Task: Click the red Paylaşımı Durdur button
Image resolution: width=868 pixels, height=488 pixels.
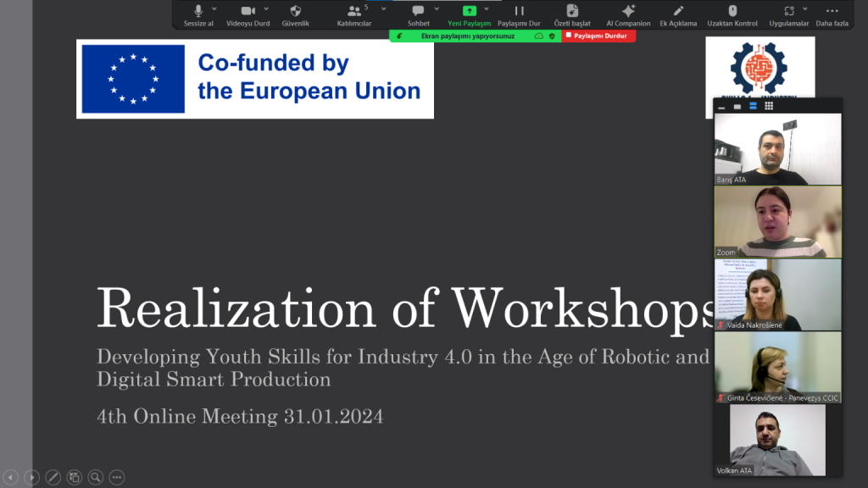Action: click(598, 36)
